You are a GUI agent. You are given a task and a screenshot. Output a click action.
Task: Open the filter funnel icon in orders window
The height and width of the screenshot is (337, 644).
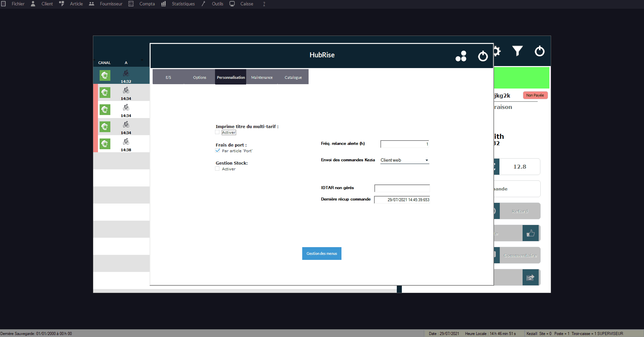(x=517, y=51)
